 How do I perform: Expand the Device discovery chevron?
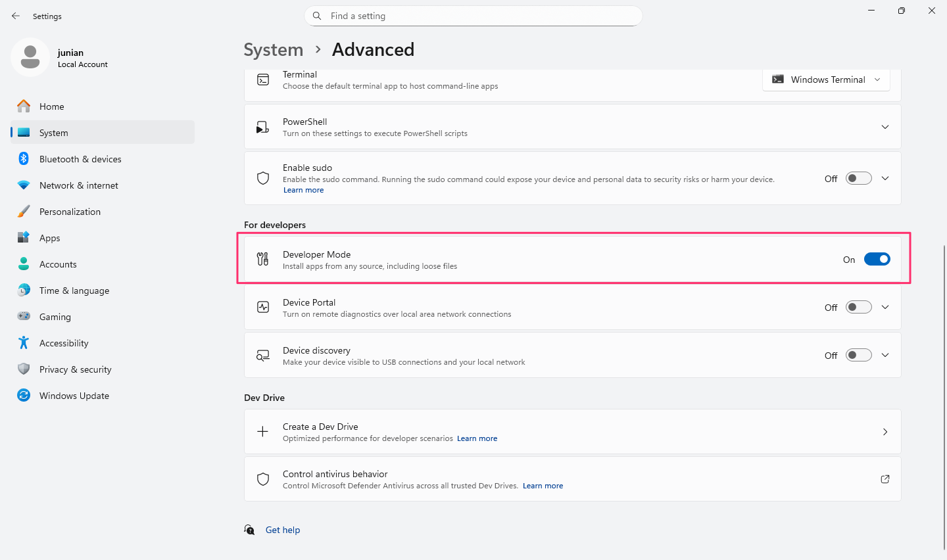coord(885,355)
